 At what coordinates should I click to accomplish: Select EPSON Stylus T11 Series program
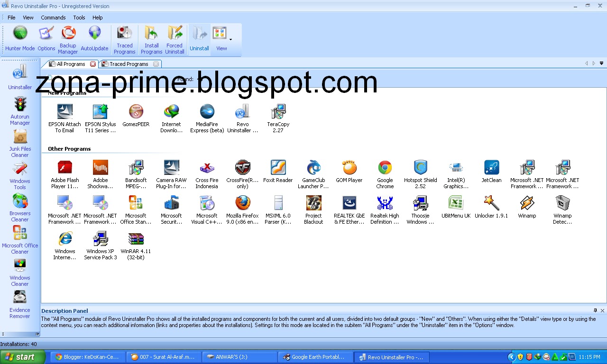(x=100, y=118)
